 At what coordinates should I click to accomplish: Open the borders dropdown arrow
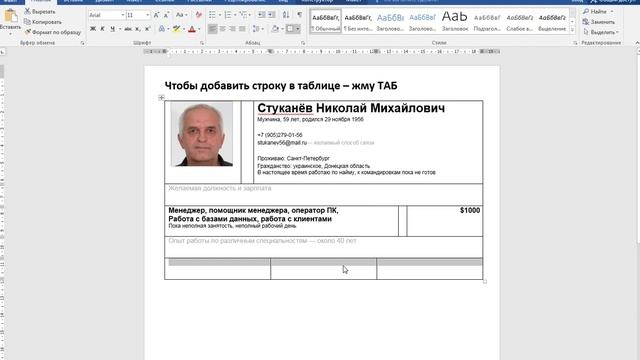(298, 29)
